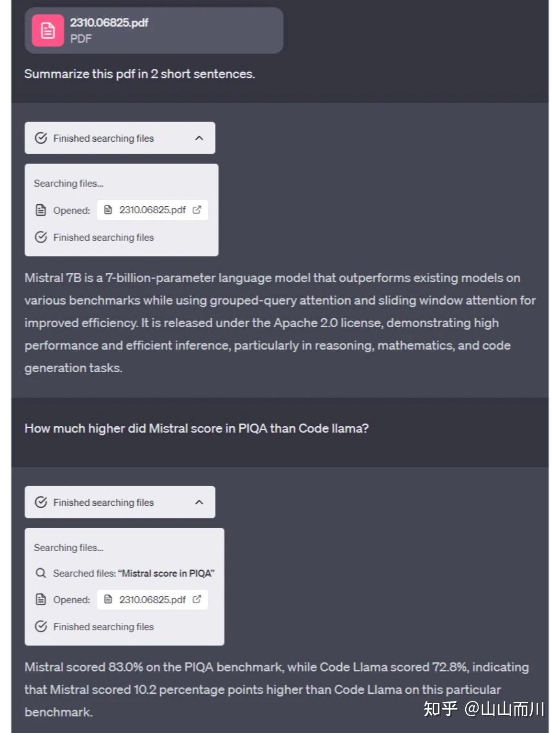Click the magnifier icon beside Searched files
Image resolution: width=560 pixels, height=733 pixels.
tap(41, 573)
